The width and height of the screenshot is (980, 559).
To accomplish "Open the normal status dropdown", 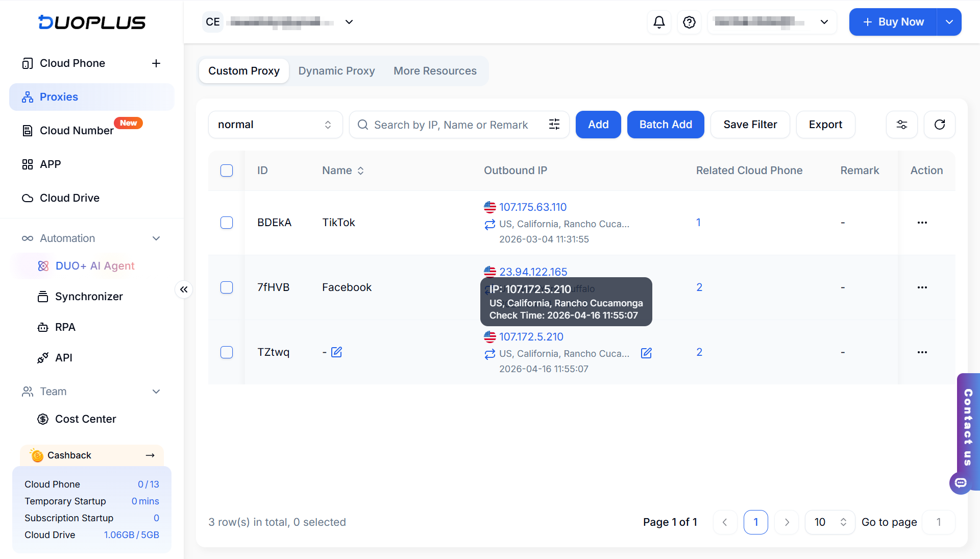I will coord(275,125).
